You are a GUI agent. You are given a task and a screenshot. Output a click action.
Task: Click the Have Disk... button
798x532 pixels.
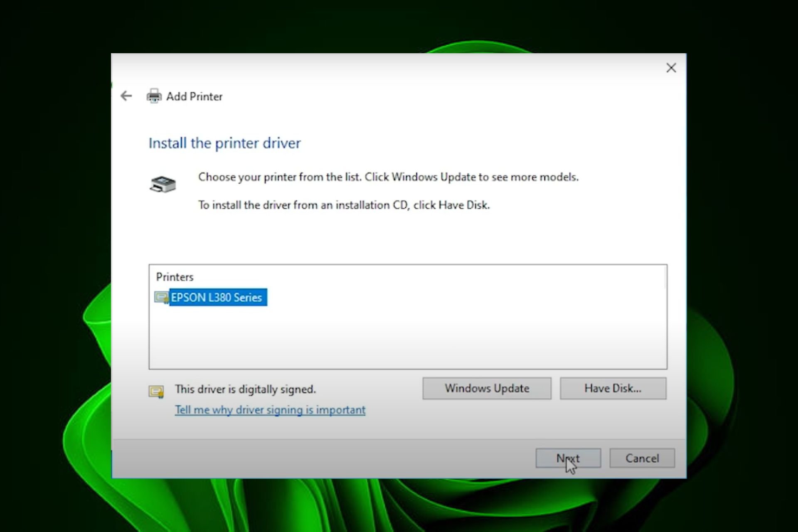613,388
